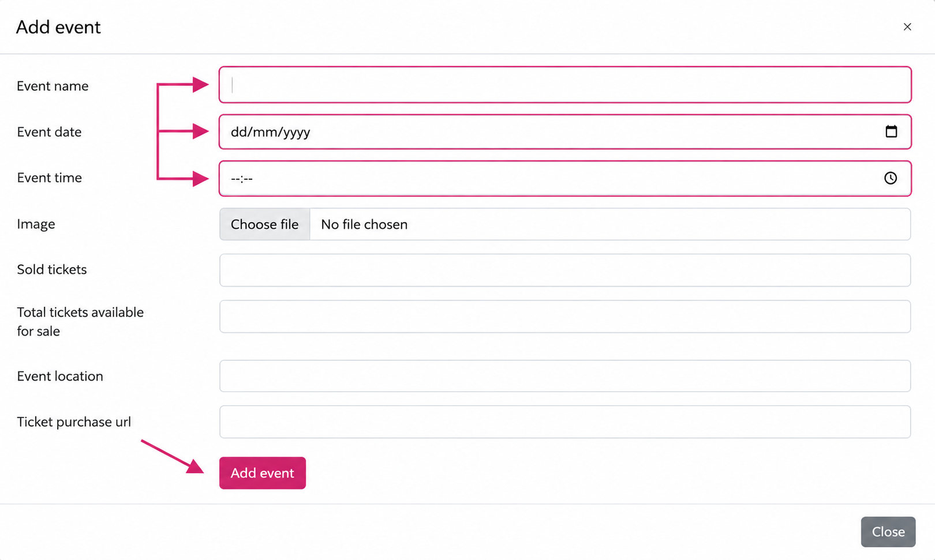Image resolution: width=935 pixels, height=560 pixels.
Task: Select the Event time field
Action: (565, 178)
